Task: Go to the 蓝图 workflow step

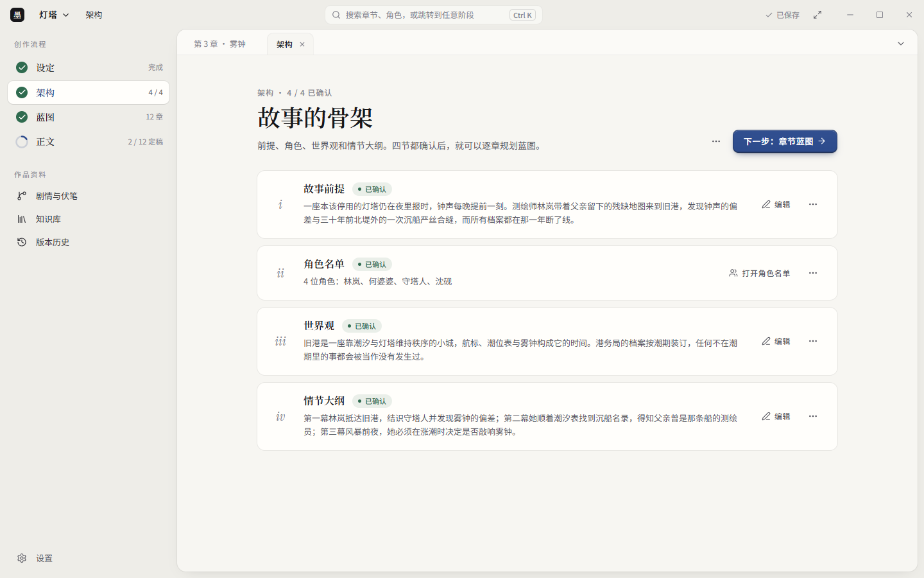Action: 89,117
